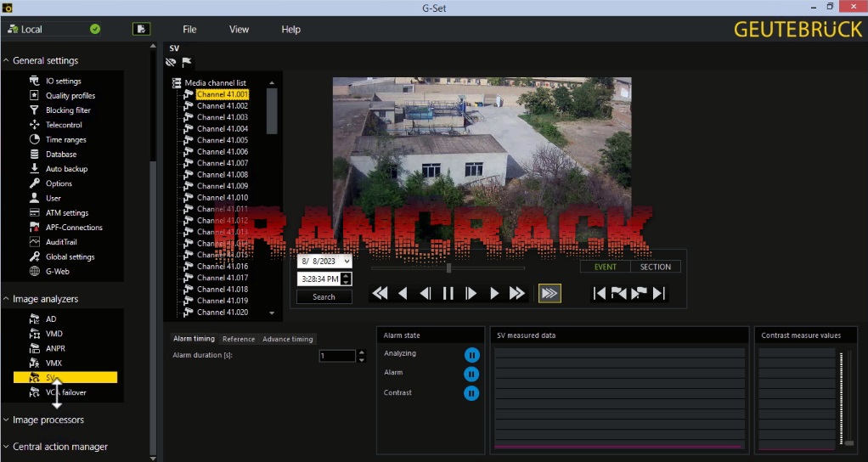868x462 pixels.
Task: Click the Search button
Action: [x=324, y=297]
